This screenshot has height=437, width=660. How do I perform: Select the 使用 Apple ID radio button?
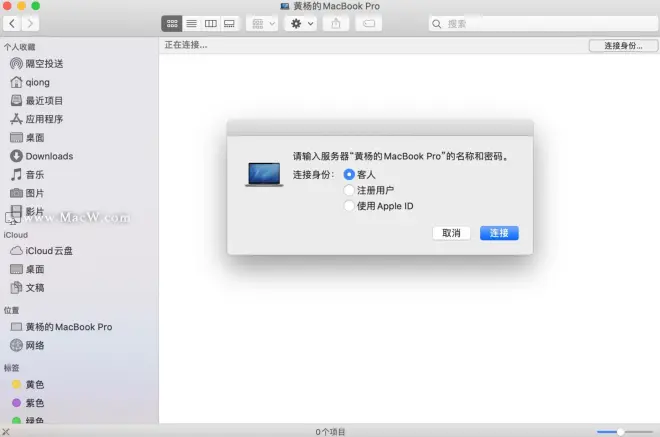pyautogui.click(x=349, y=206)
